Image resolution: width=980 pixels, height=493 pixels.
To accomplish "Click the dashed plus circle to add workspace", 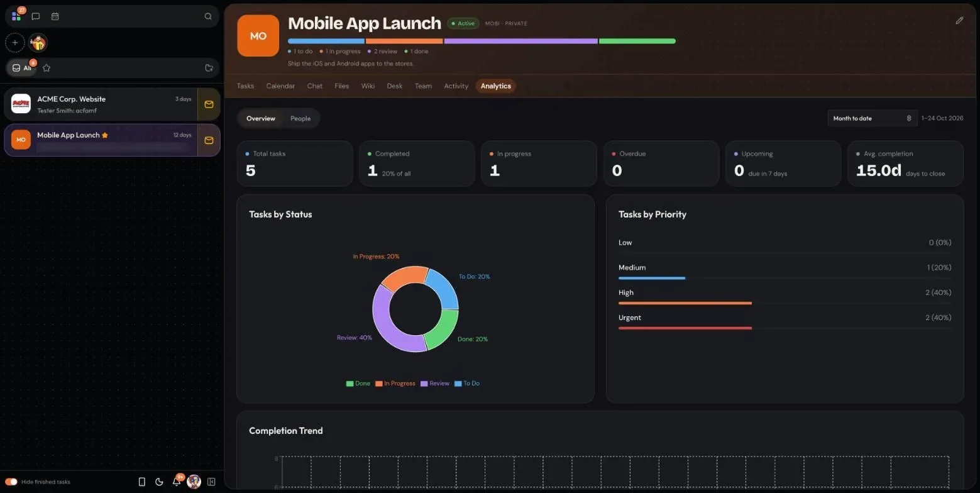I will click(x=15, y=43).
